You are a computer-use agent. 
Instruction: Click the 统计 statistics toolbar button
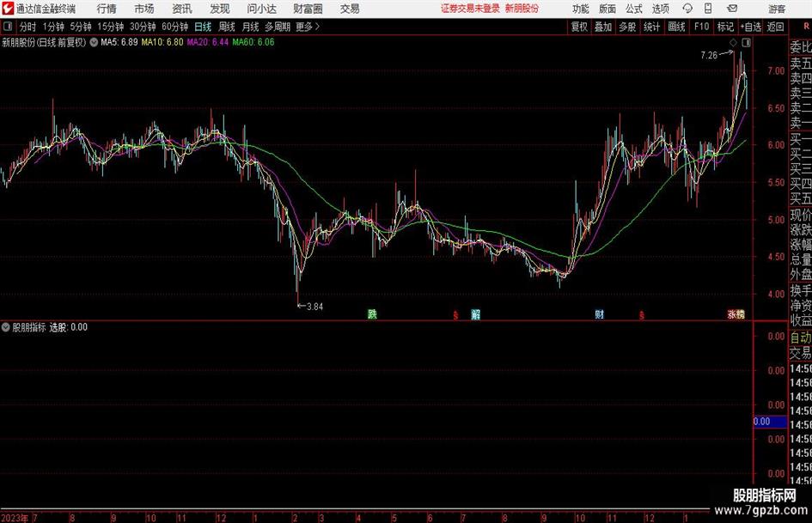[651, 27]
